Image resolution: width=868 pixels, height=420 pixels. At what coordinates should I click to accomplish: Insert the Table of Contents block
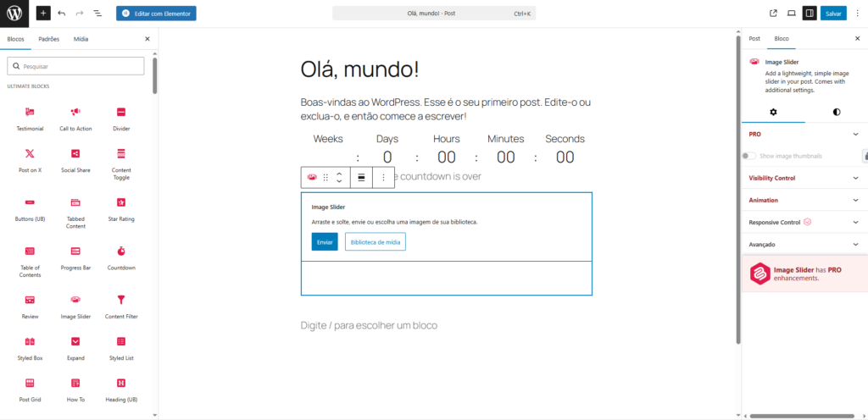click(x=30, y=262)
